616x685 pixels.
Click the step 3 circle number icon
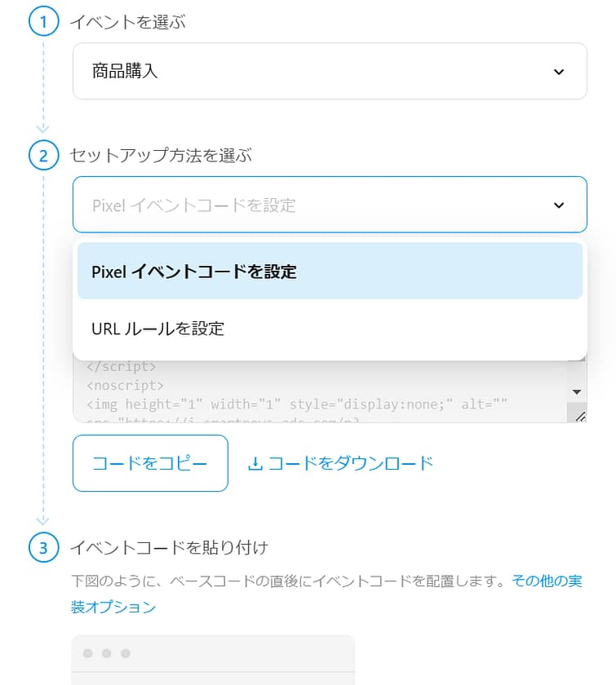44,548
